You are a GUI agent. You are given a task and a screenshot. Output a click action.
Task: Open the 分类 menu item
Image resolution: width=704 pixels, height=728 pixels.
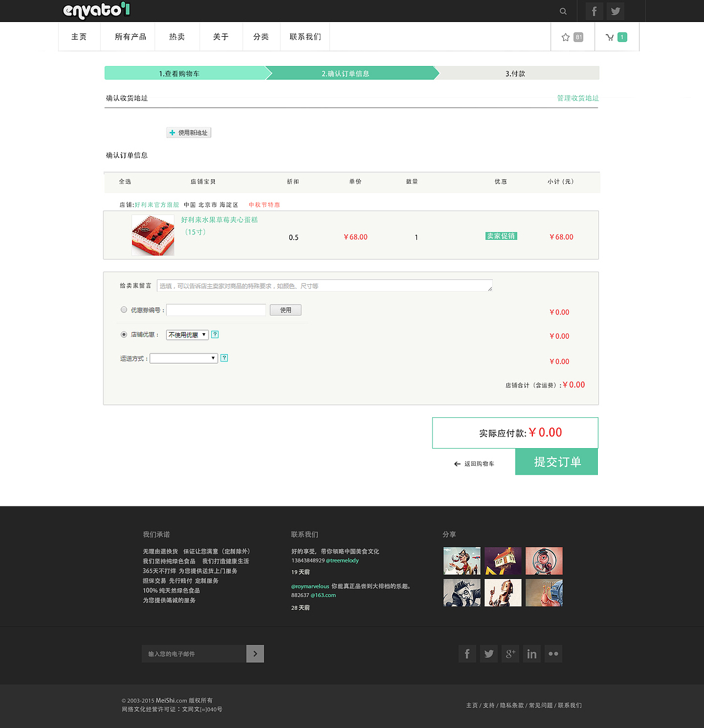(261, 36)
